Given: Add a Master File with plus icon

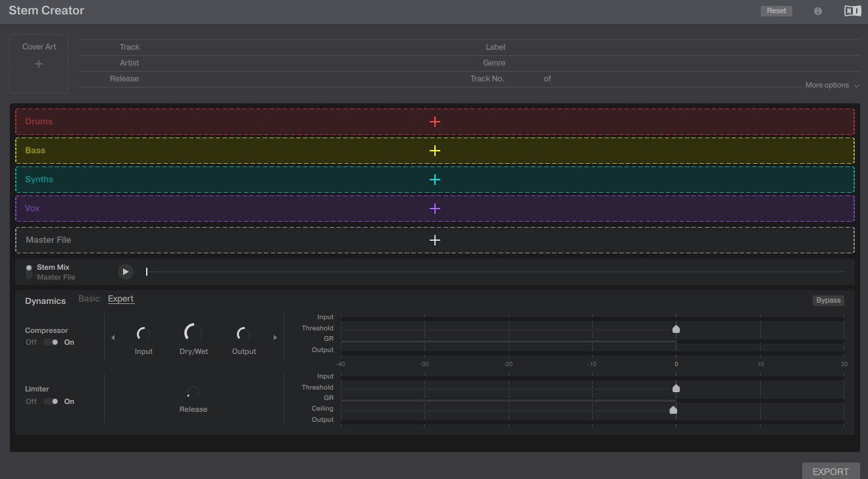Looking at the screenshot, I should (434, 240).
